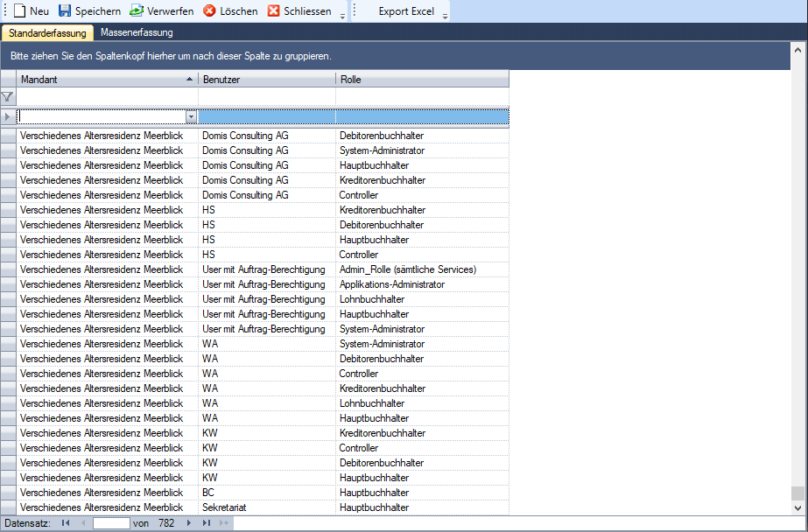
Task: Click the Verwerfen discard icon
Action: (x=137, y=11)
